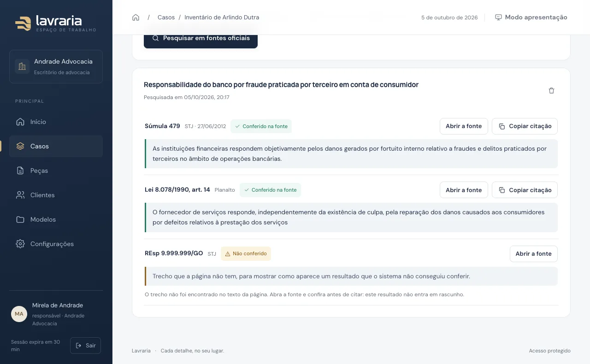Click the folder icon beside Modelos
The height and width of the screenshot is (364, 590).
[20, 219]
